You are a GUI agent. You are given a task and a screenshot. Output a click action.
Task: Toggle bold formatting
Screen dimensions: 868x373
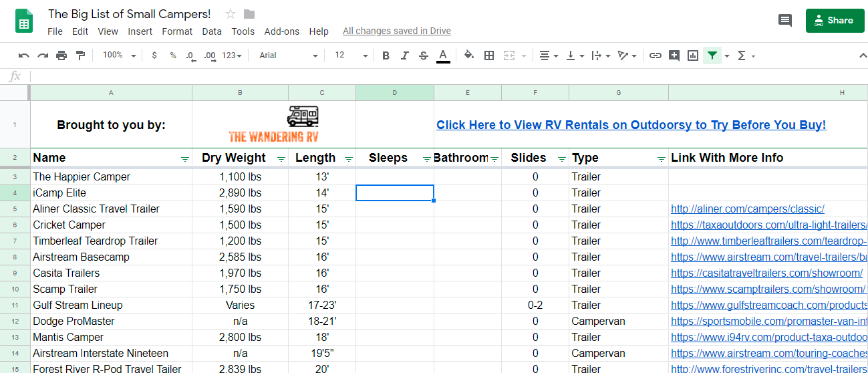point(386,55)
